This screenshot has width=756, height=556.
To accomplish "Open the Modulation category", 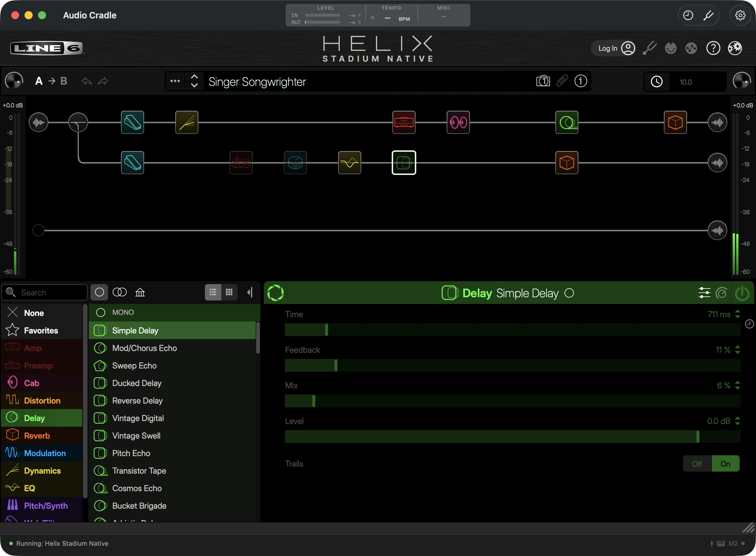I will coord(42,453).
